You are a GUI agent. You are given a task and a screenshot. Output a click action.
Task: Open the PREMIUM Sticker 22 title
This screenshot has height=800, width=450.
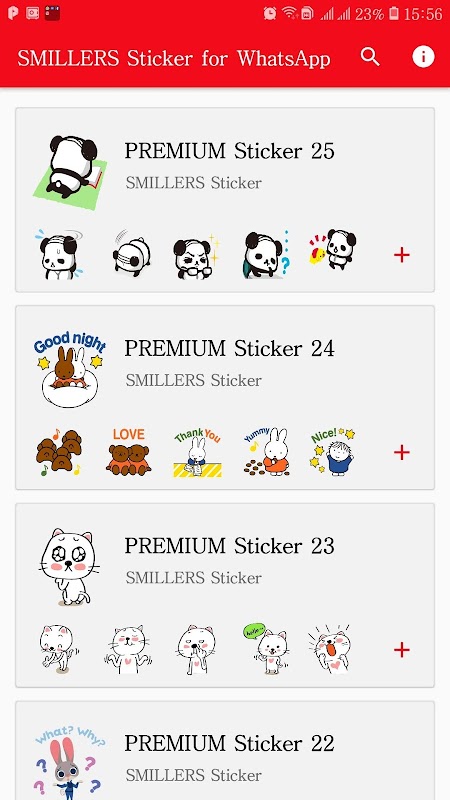coord(230,743)
